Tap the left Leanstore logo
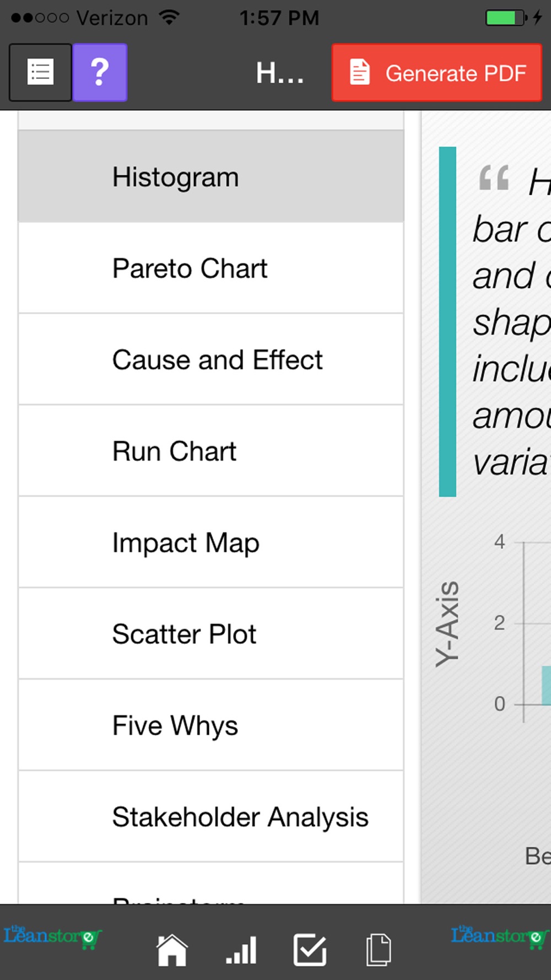551x980 pixels. tap(52, 937)
